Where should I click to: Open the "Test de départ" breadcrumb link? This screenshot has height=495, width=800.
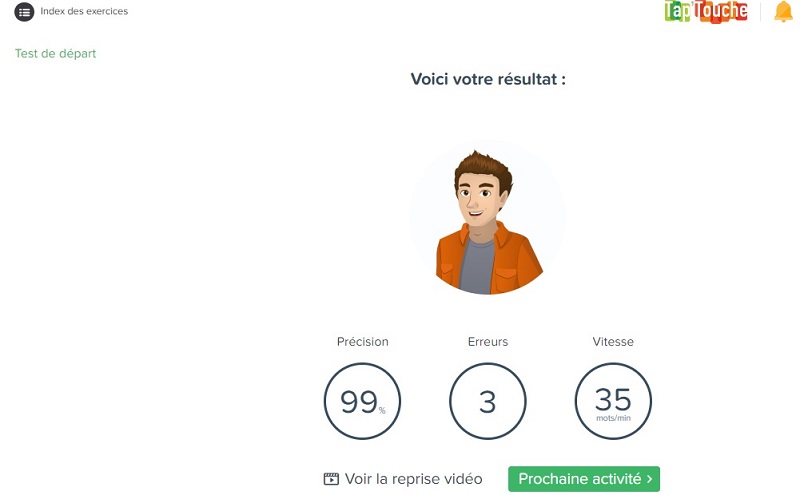coord(55,54)
